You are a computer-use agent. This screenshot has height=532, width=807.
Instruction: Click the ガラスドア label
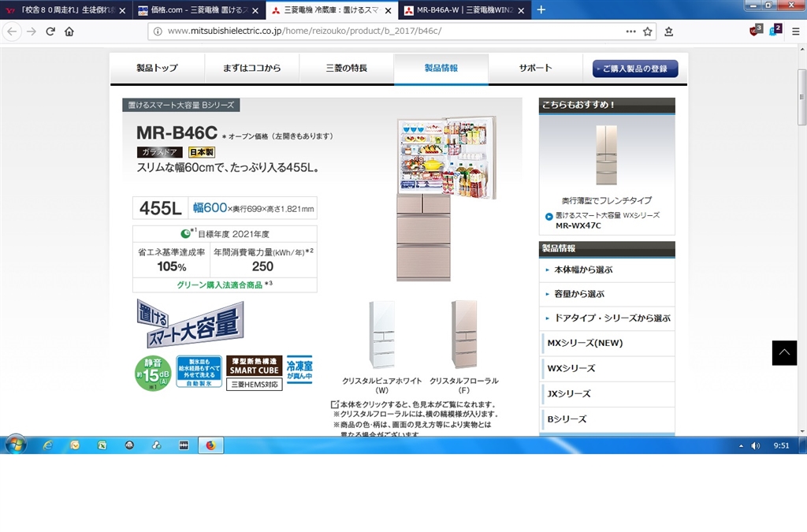(159, 152)
